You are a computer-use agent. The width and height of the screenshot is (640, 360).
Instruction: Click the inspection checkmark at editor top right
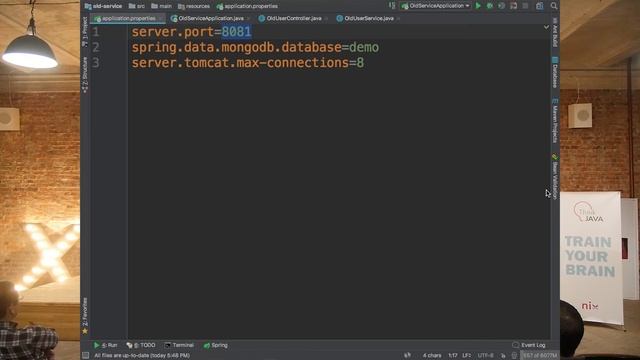547,27
